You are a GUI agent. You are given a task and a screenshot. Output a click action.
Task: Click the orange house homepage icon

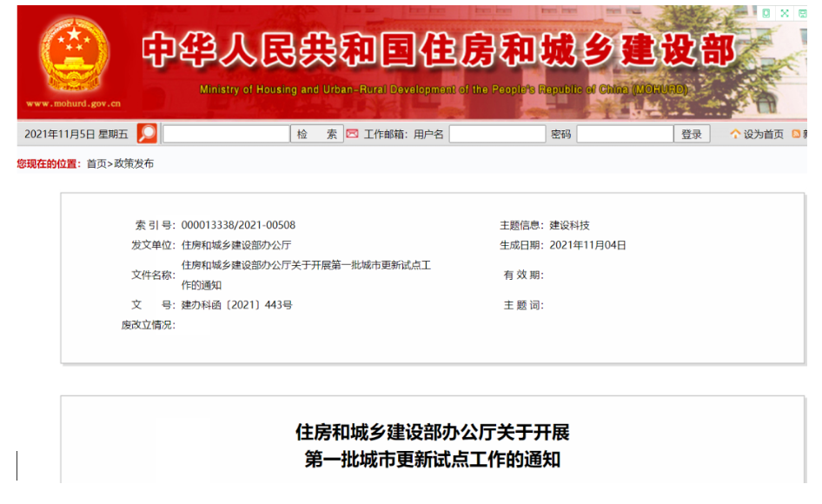pos(735,134)
